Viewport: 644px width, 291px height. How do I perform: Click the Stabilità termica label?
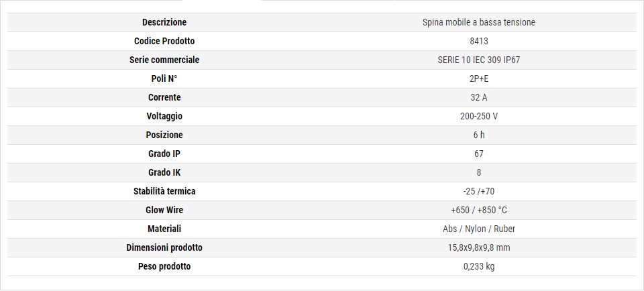[x=164, y=191]
